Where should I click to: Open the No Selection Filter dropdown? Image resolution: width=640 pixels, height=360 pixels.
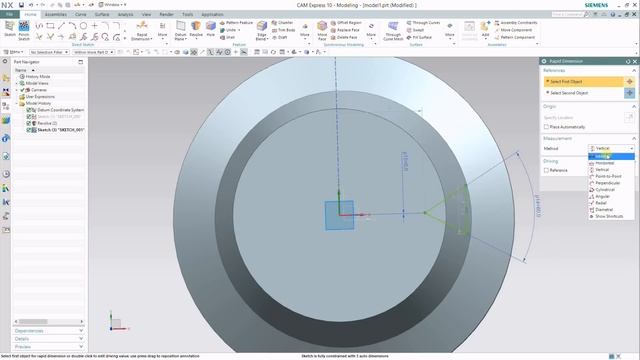(x=49, y=52)
